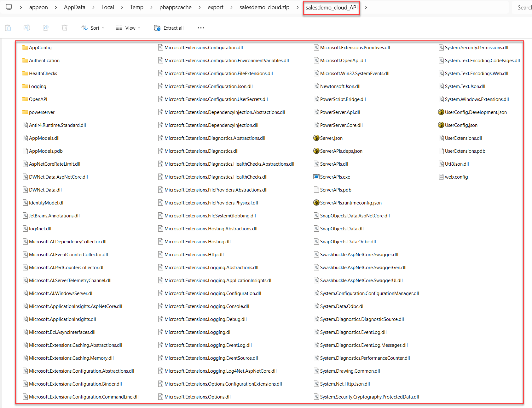The height and width of the screenshot is (408, 532).
Task: Click the Rename icon in toolbar
Action: click(27, 28)
